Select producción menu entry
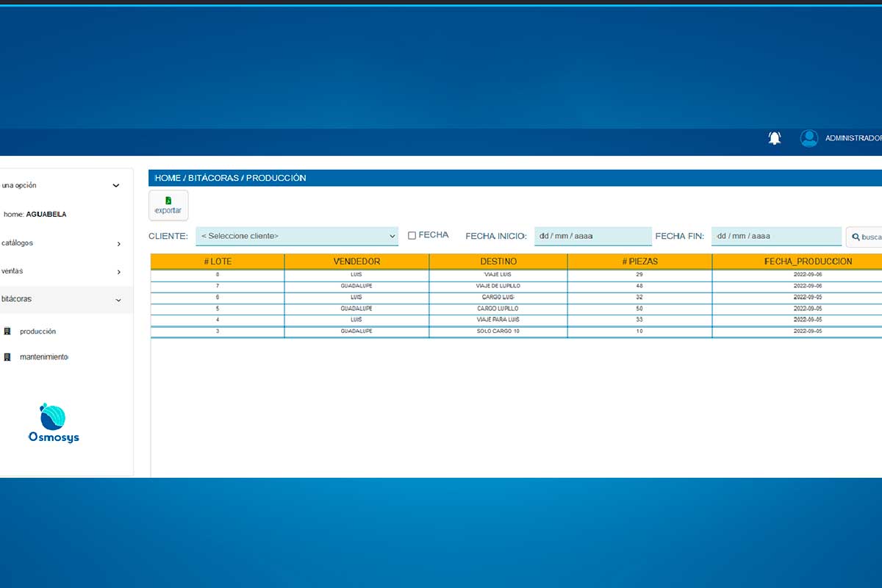The width and height of the screenshot is (882, 588). pyautogui.click(x=37, y=331)
